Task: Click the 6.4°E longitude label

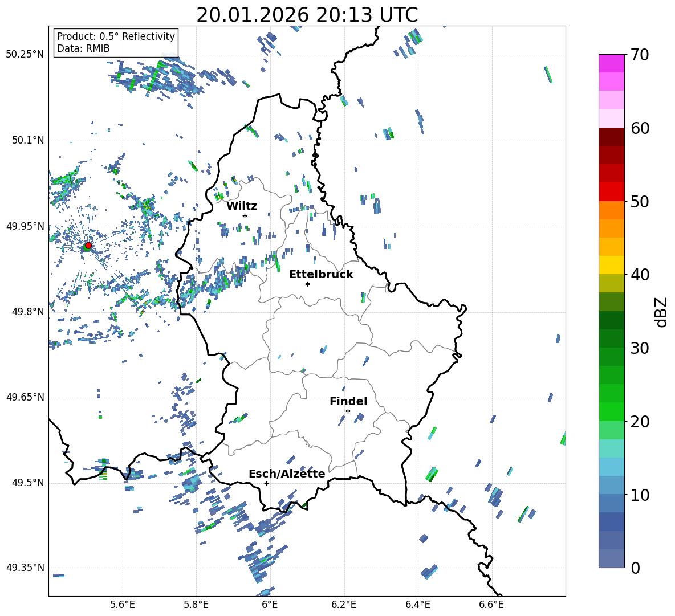Action: [417, 605]
